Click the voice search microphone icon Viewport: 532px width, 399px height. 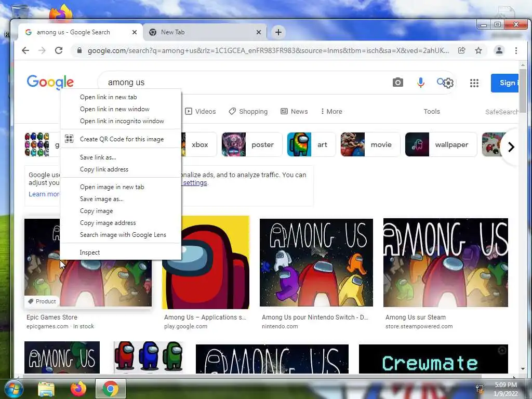(421, 83)
